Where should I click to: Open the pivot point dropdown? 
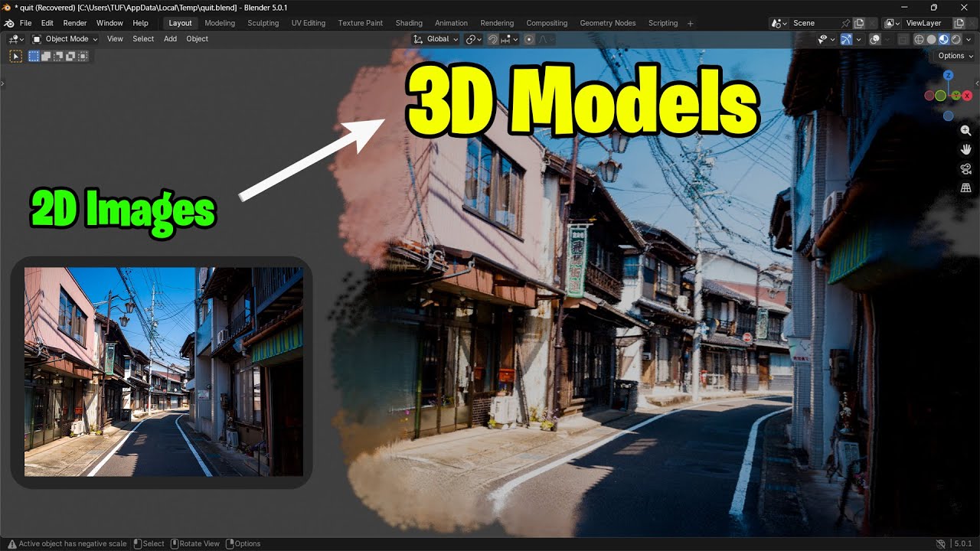tap(474, 39)
